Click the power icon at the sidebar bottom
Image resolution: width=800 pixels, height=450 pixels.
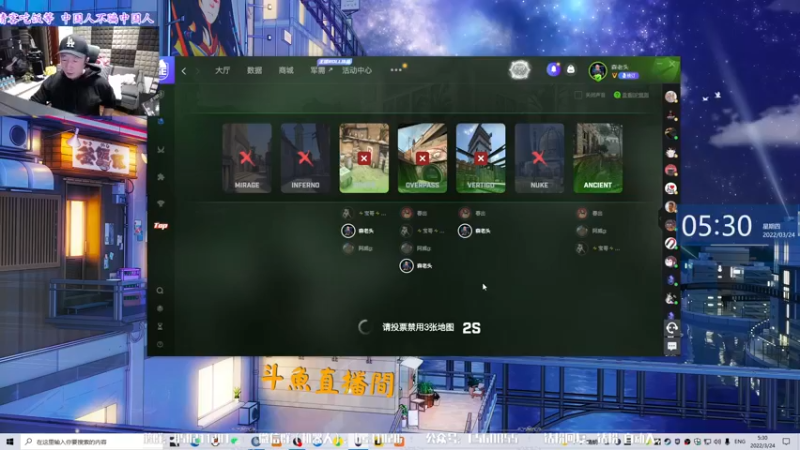[160, 344]
